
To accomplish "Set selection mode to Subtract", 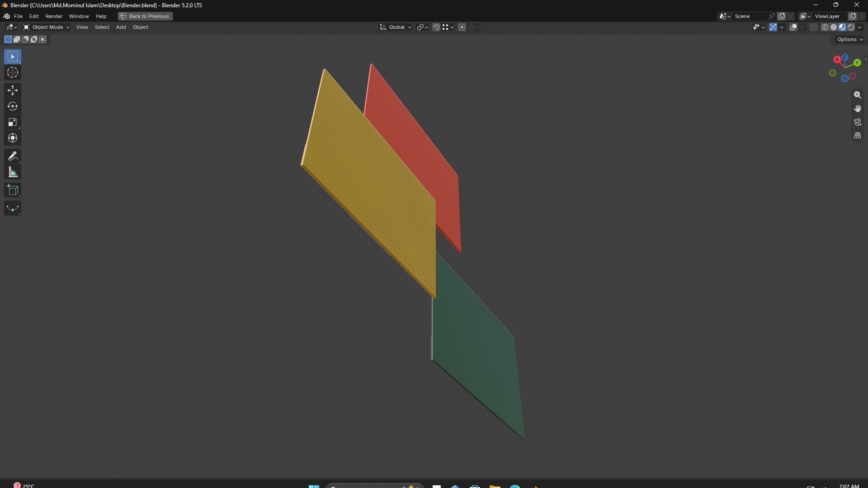I will pos(25,39).
